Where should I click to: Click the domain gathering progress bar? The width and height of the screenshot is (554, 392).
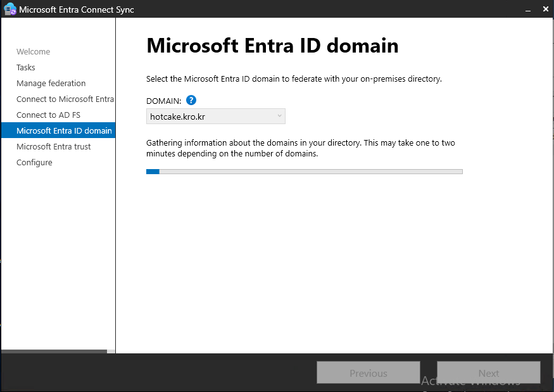[304, 172]
